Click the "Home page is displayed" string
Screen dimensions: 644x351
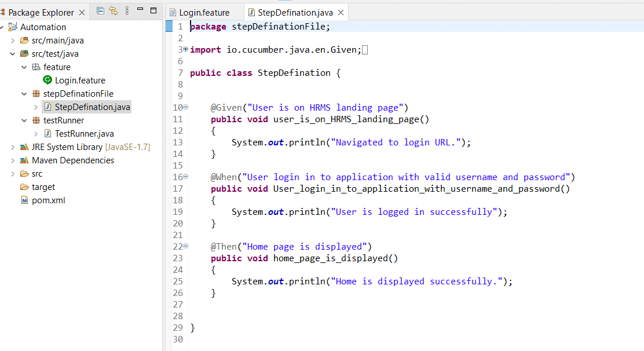coord(305,247)
